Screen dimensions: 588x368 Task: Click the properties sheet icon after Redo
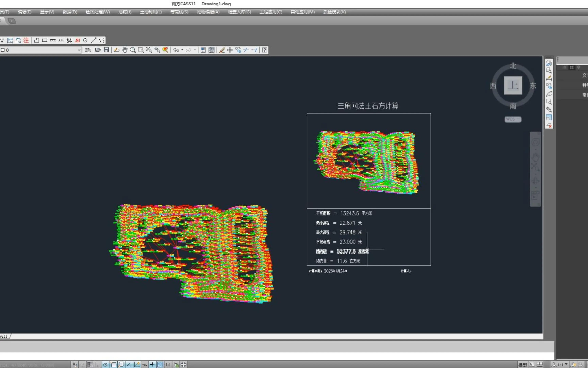pyautogui.click(x=203, y=50)
